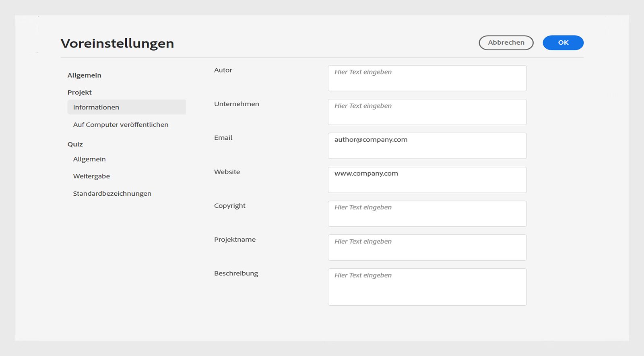Go to Weitergabe quiz settings
Screen dimensions: 644x356
pos(91,176)
